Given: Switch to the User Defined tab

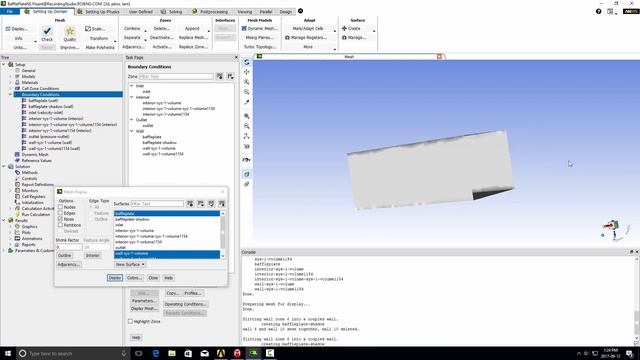Looking at the screenshot, I should coord(140,11).
